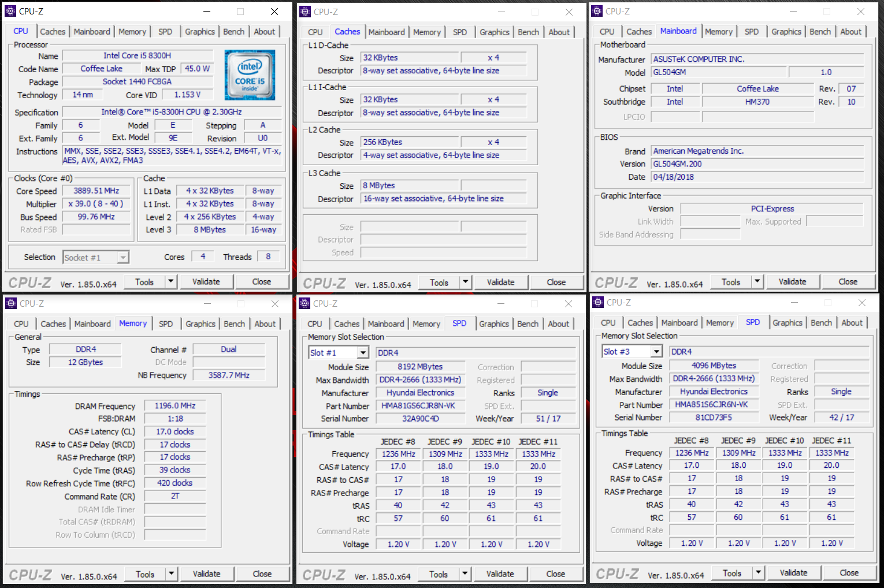Switch to Caches tab in CPU window

click(53, 32)
